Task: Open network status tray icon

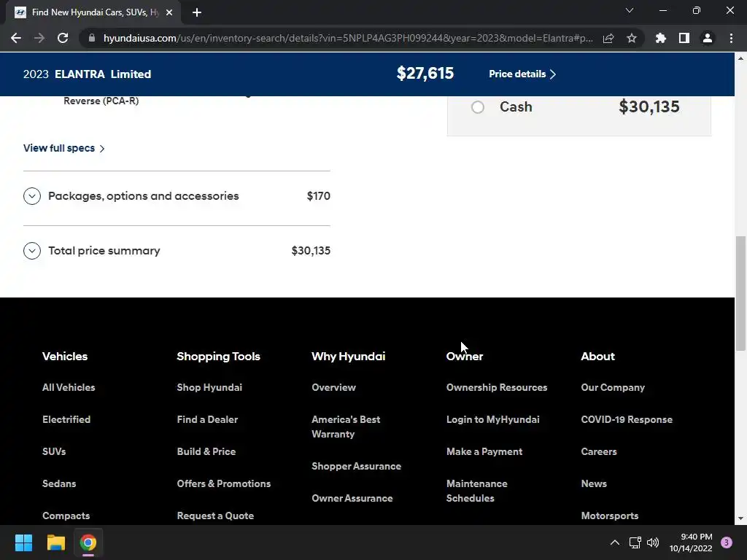Action: (635, 542)
